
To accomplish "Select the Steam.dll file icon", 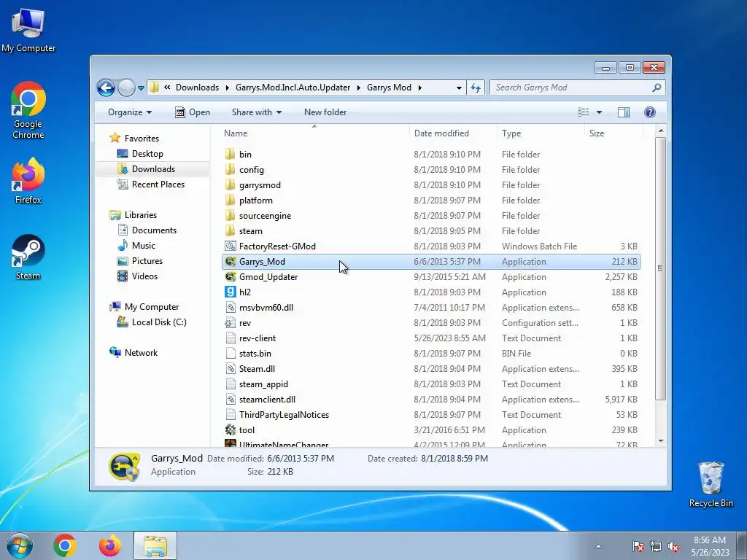I will 231,368.
